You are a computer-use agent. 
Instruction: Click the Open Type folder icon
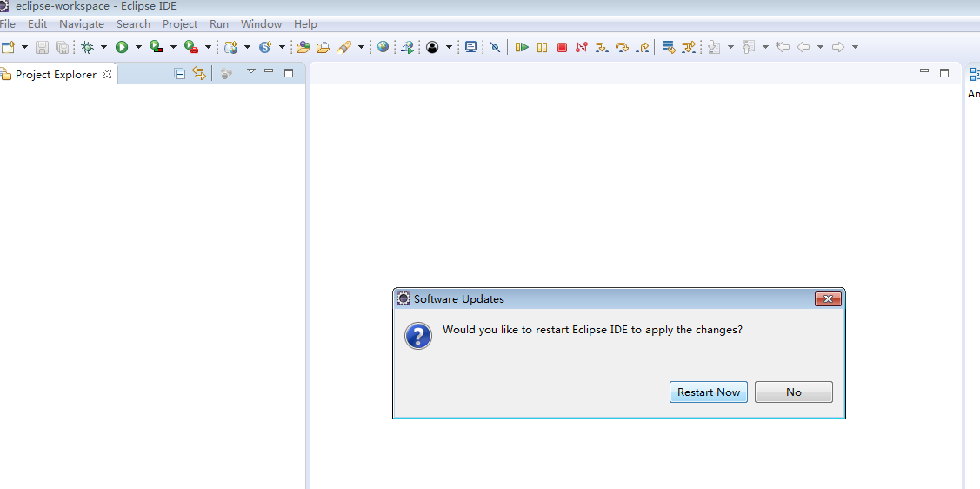tap(303, 47)
